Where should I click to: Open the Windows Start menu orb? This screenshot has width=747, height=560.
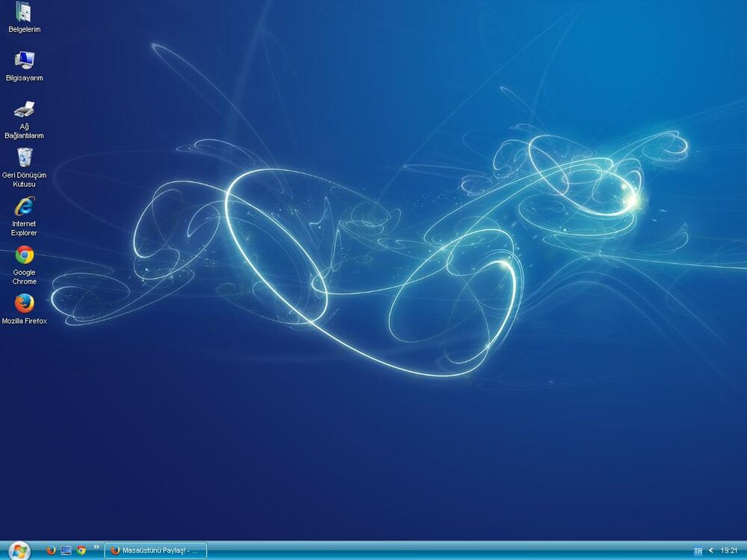coord(18,550)
